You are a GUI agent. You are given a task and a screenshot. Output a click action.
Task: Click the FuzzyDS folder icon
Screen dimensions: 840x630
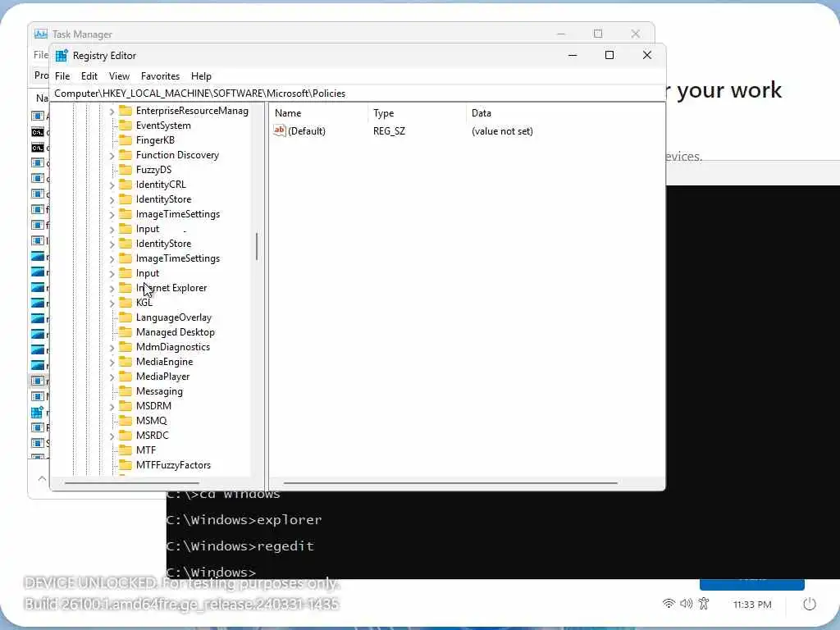click(x=126, y=170)
